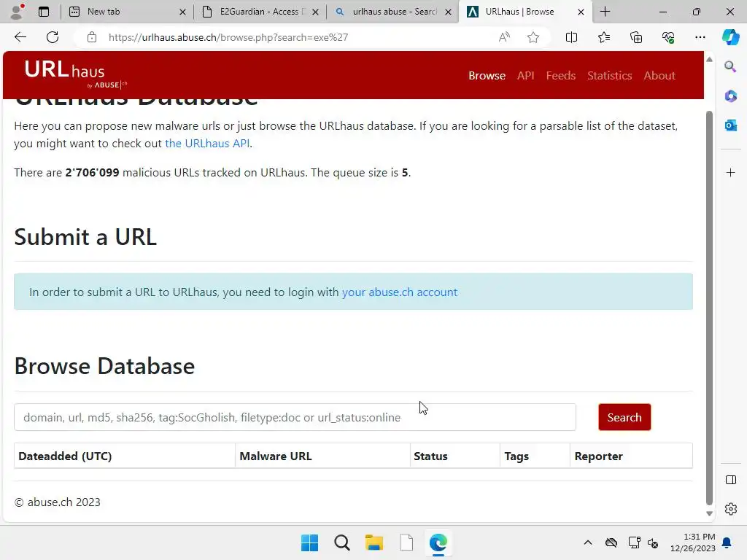
Task: Click Edge icon in taskbar
Action: [x=438, y=542]
